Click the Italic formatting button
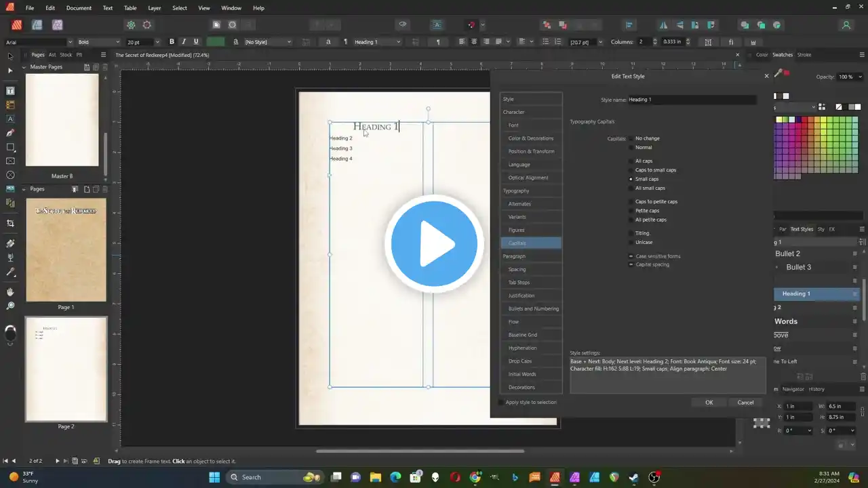 pos(184,42)
